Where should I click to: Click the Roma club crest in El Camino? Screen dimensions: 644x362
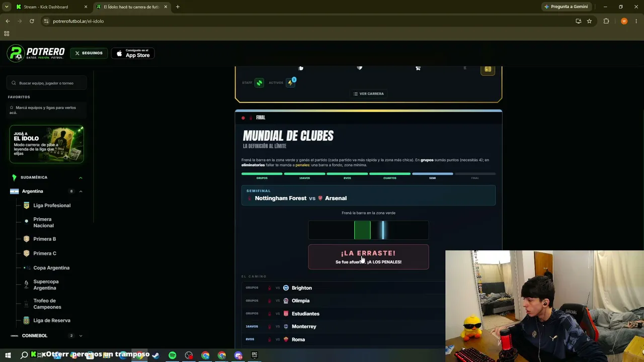pyautogui.click(x=286, y=339)
